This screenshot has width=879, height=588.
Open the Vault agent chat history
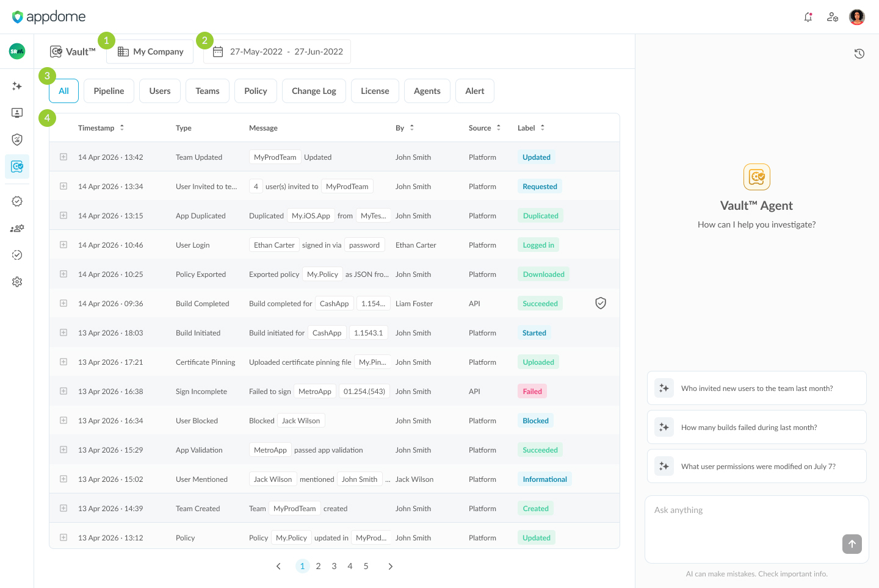(x=859, y=54)
